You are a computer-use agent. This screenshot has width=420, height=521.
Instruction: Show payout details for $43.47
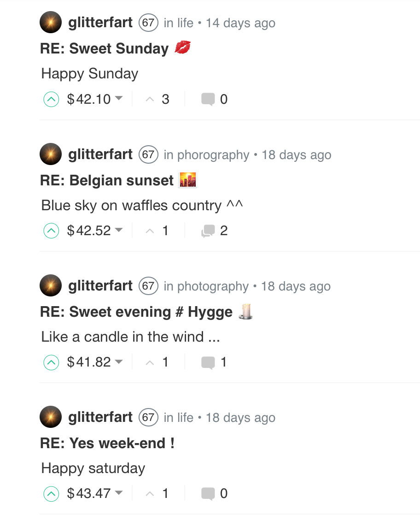119,493
